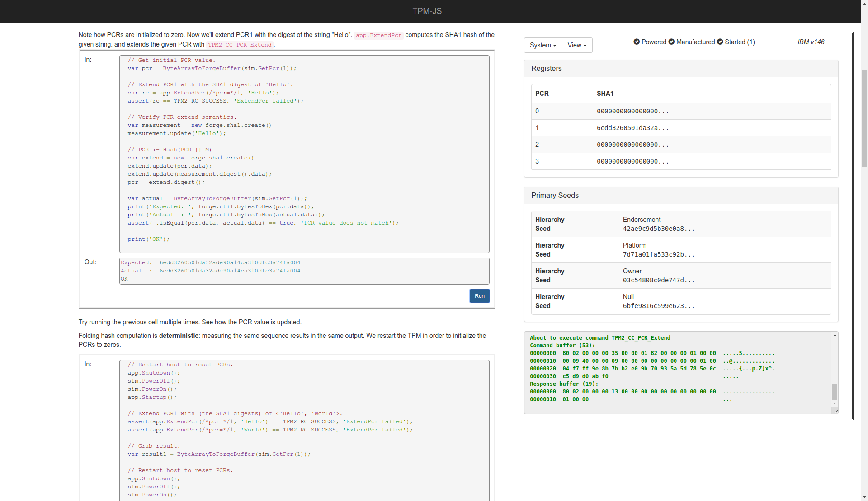Screen dimensions: 868x501
Task: Click the log scrollbar up arrow
Action: (835, 335)
